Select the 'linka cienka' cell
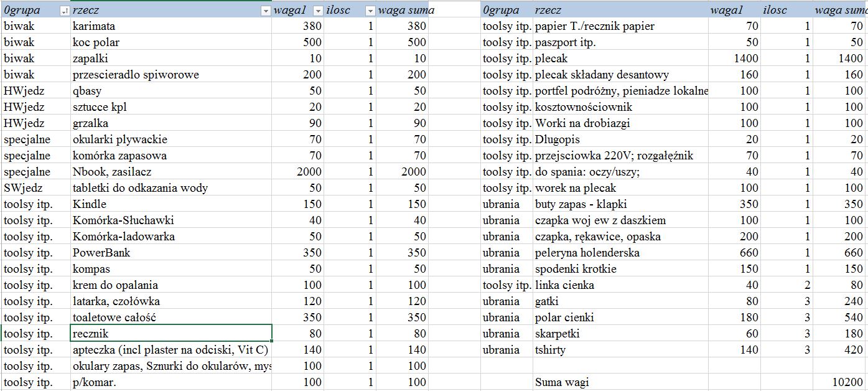868x391 pixels. point(621,285)
